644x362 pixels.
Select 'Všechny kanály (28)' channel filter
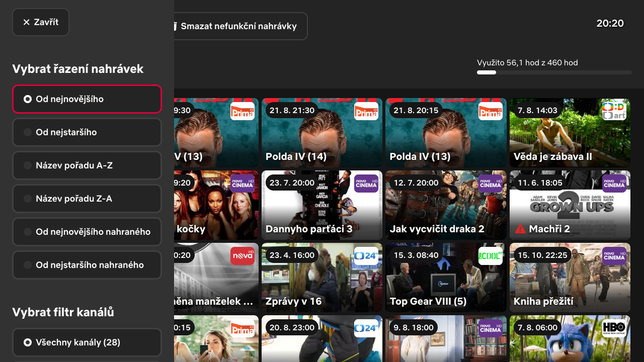[x=87, y=342]
